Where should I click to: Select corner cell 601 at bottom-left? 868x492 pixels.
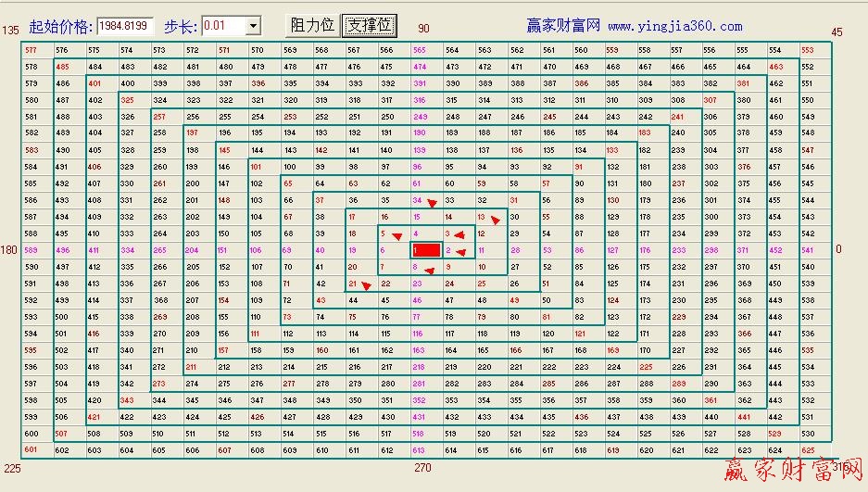[31, 450]
